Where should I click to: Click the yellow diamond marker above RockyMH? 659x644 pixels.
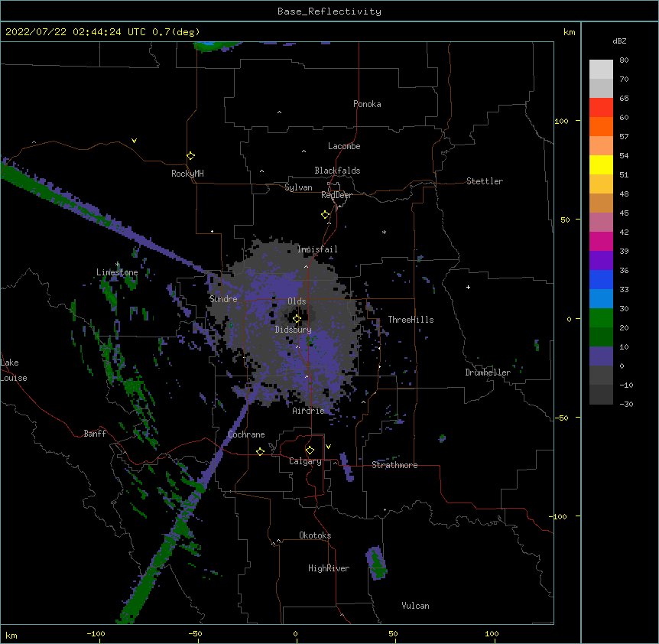190,156
